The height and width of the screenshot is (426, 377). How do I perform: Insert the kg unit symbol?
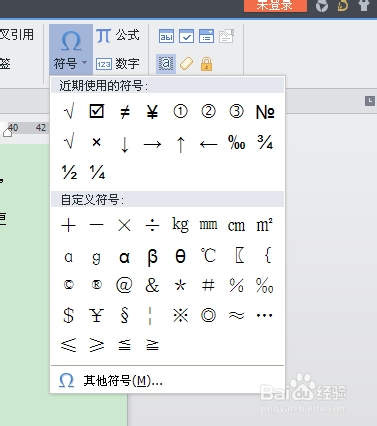[x=180, y=225]
